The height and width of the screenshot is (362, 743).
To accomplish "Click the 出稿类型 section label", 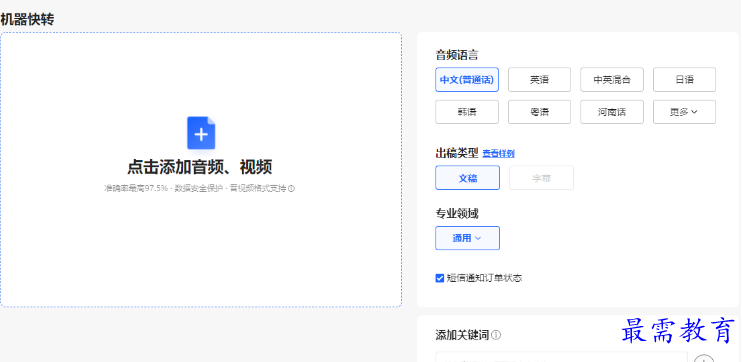I will pos(457,153).
